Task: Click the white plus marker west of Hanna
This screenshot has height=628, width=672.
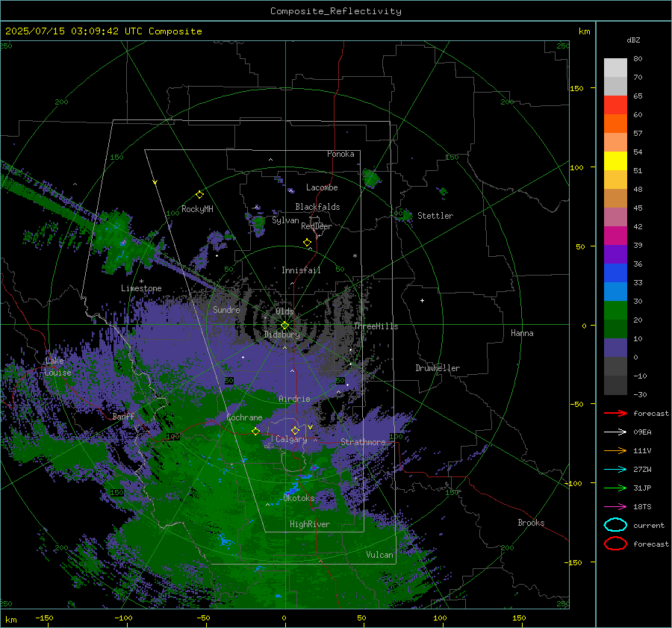Action: tap(422, 300)
